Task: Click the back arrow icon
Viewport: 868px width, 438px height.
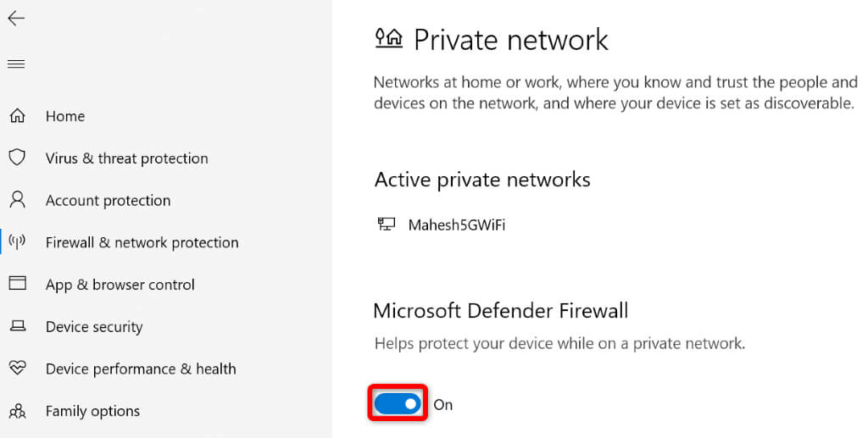Action: [16, 19]
